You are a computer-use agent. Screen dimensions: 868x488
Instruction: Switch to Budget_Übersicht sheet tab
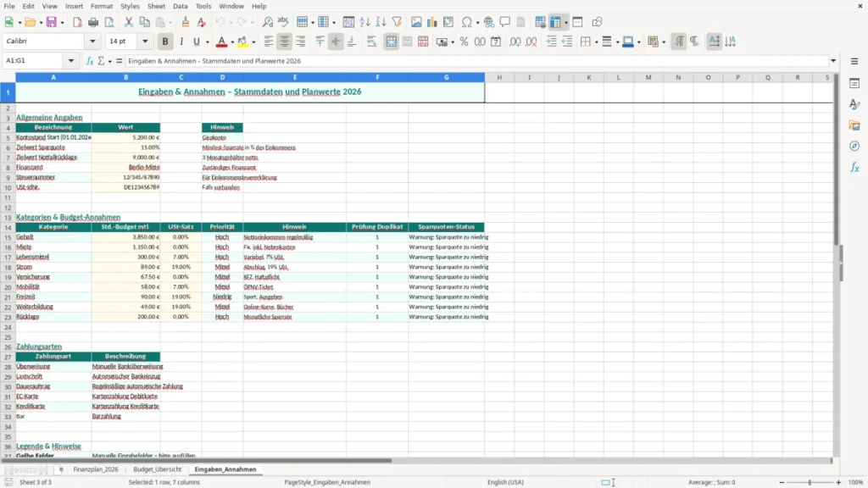click(x=157, y=469)
